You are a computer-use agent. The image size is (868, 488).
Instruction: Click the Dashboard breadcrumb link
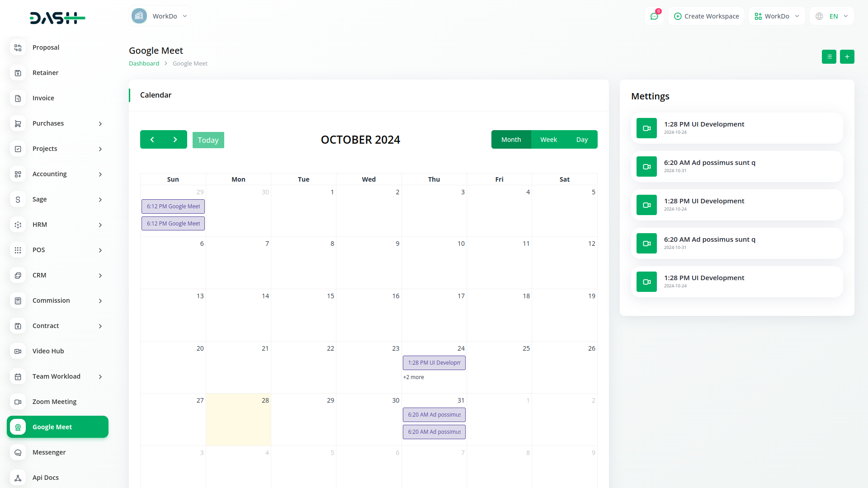pyautogui.click(x=144, y=64)
